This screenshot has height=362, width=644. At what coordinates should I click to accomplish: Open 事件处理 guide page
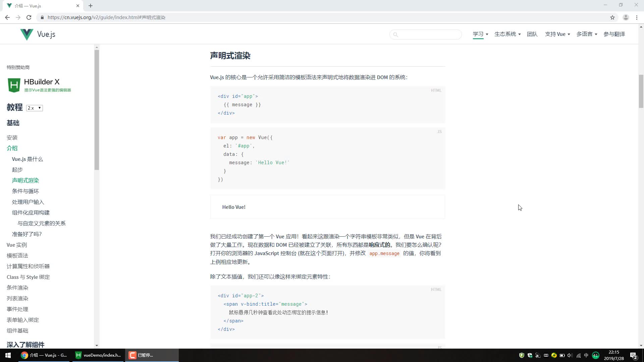[x=17, y=309]
